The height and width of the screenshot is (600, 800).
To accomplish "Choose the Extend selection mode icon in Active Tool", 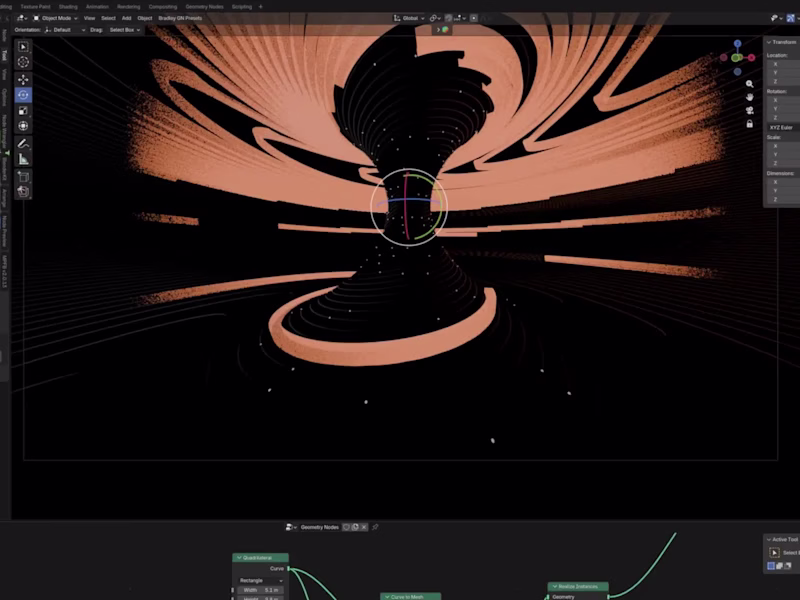I will [779, 566].
